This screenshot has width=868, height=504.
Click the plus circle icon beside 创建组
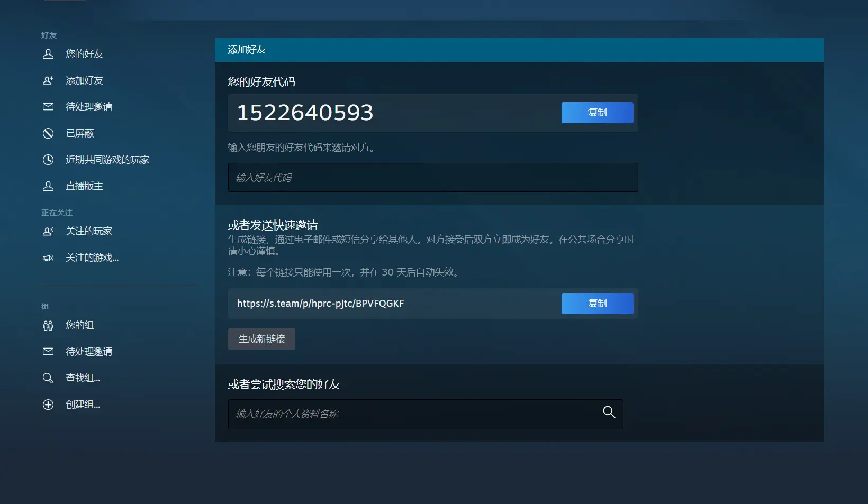[48, 405]
